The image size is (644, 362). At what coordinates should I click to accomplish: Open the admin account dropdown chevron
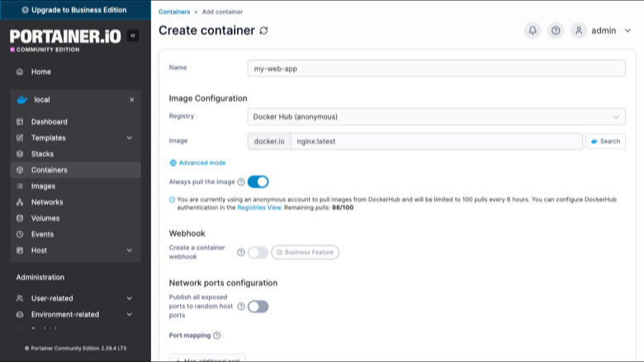tap(627, 31)
